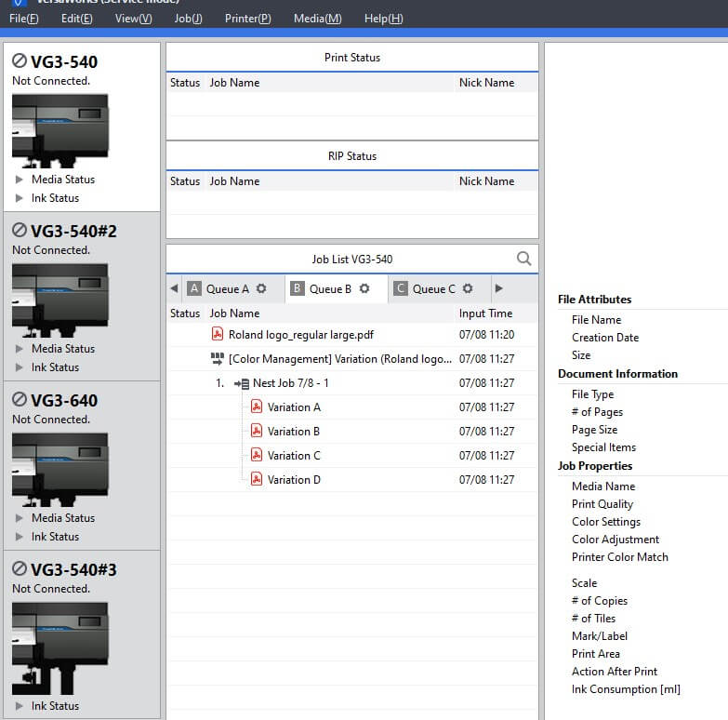
Task: Open the Job menu
Action: point(188,19)
